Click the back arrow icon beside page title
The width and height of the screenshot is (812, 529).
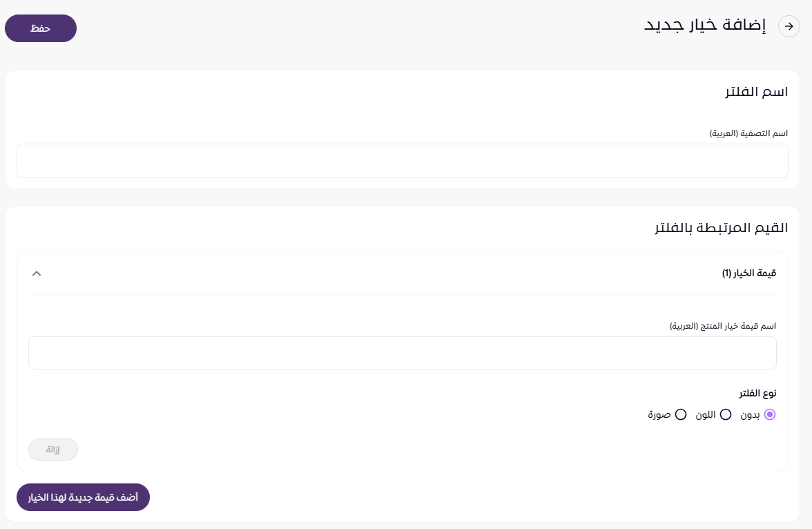[789, 26]
